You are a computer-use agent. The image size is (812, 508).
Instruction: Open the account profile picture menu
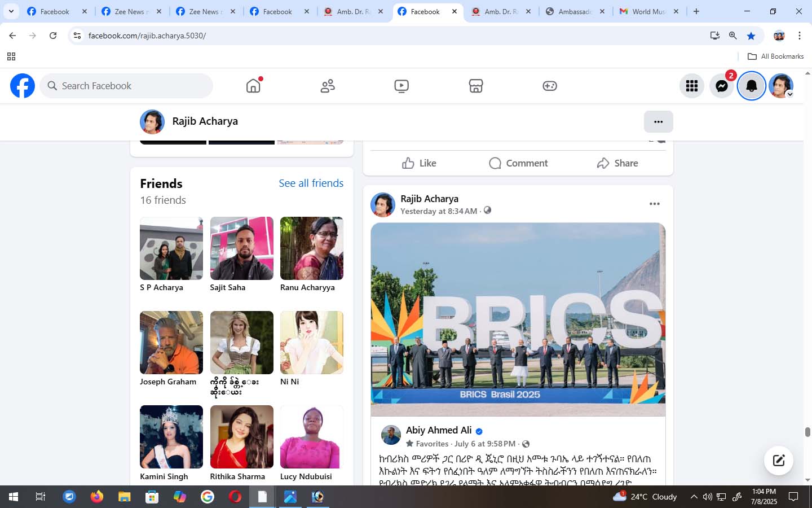tap(781, 86)
